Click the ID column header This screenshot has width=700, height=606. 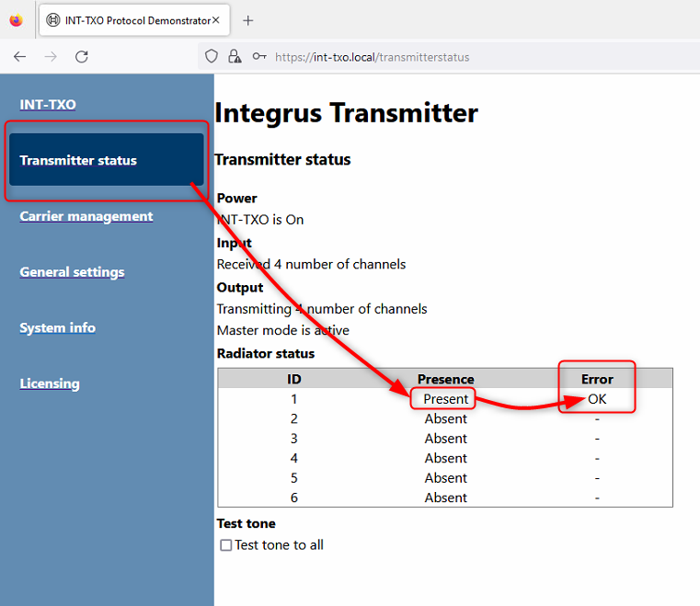click(293, 379)
